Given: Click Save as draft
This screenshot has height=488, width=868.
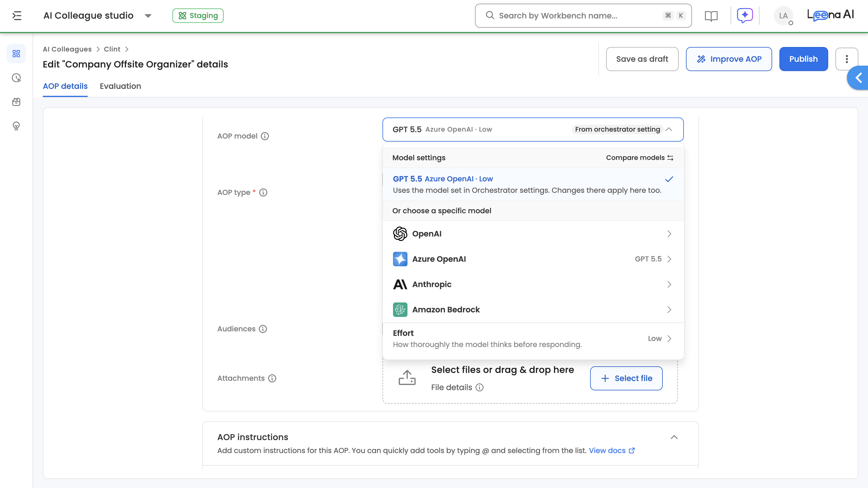Looking at the screenshot, I should pyautogui.click(x=642, y=59).
